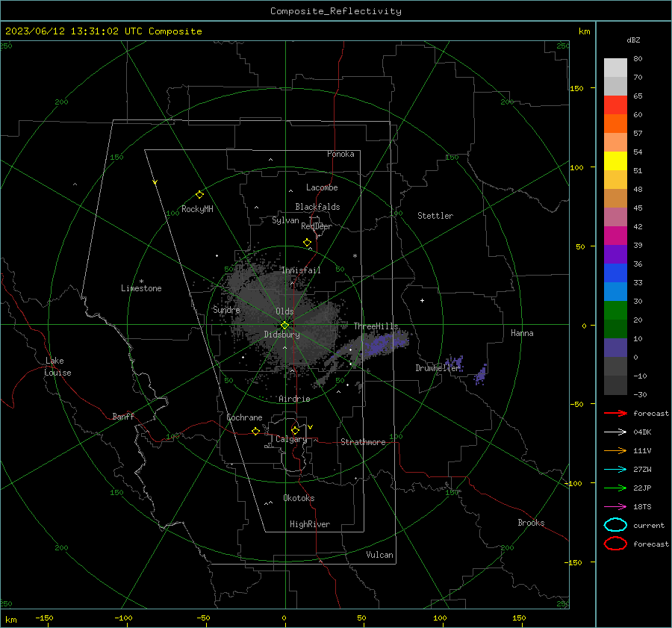Click the yellow diamond marker by Cochrane
This screenshot has width=672, height=628.
point(256,431)
